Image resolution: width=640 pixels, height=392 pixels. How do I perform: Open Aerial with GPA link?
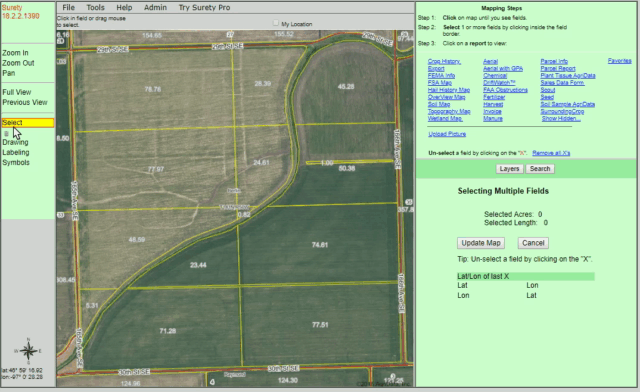[503, 69]
